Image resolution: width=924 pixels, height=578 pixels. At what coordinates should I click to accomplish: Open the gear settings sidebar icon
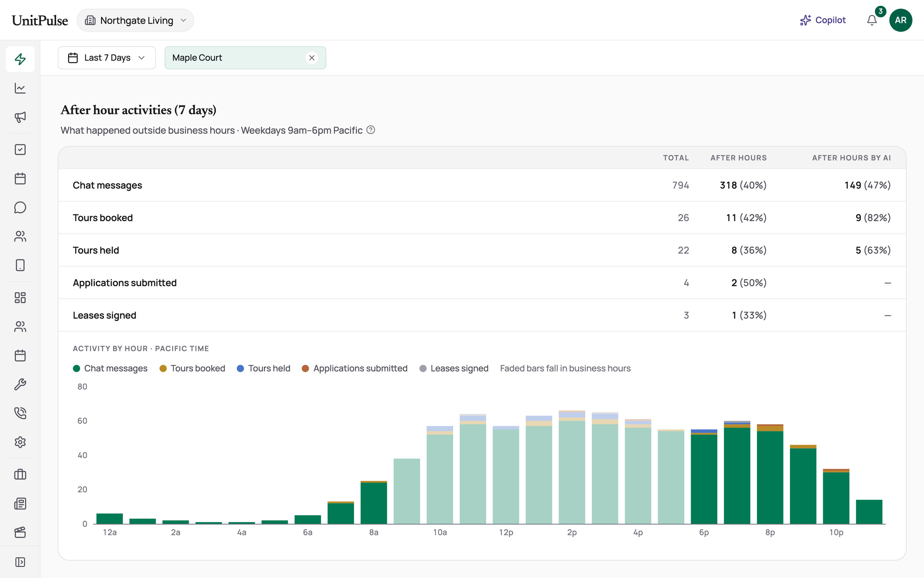(x=20, y=442)
